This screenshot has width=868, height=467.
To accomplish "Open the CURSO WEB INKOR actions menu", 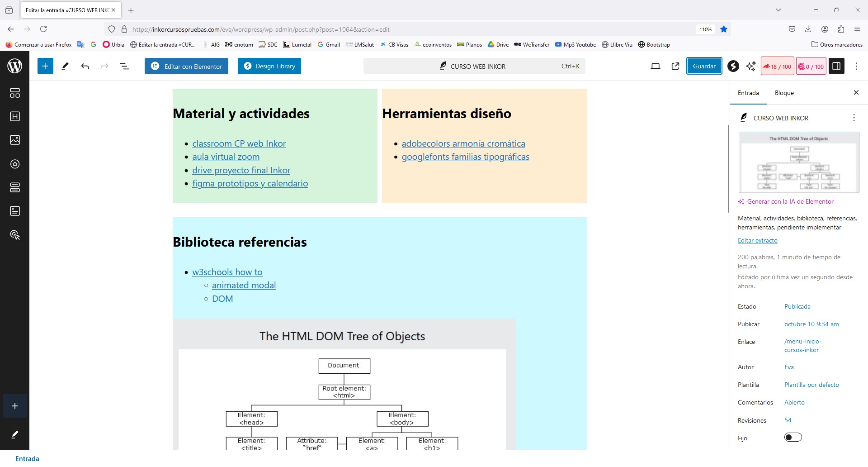I will (854, 118).
